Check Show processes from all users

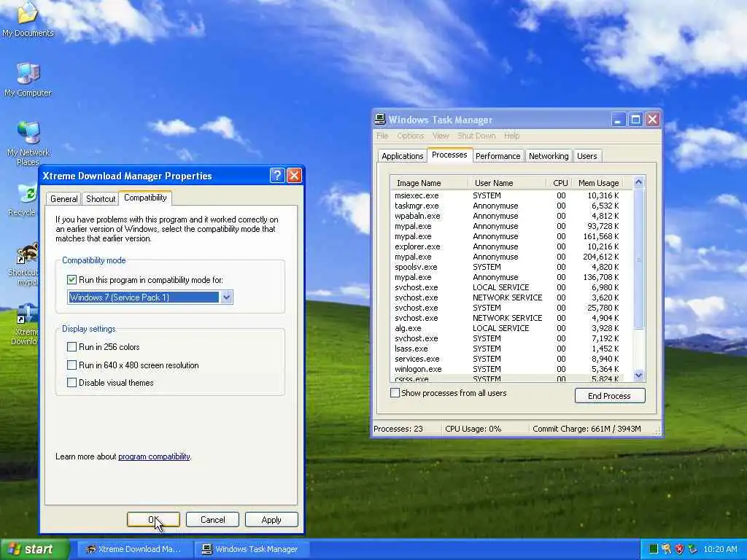coord(395,393)
